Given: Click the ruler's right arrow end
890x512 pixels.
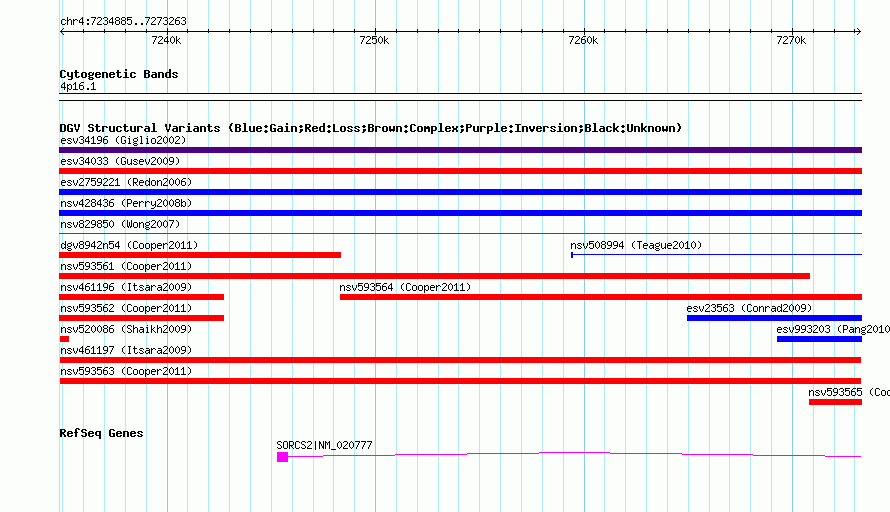Looking at the screenshot, I should click(x=858, y=31).
